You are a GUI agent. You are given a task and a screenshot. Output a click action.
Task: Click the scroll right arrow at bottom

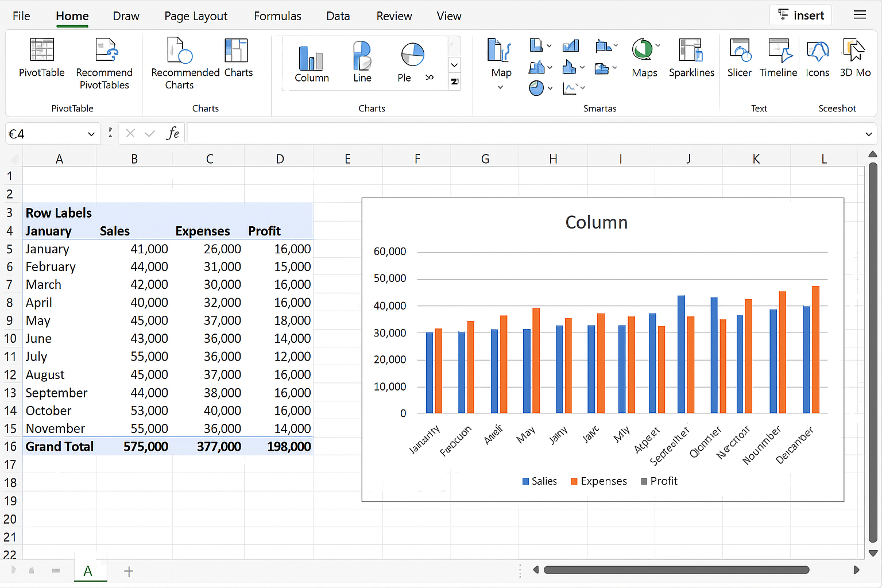click(856, 570)
